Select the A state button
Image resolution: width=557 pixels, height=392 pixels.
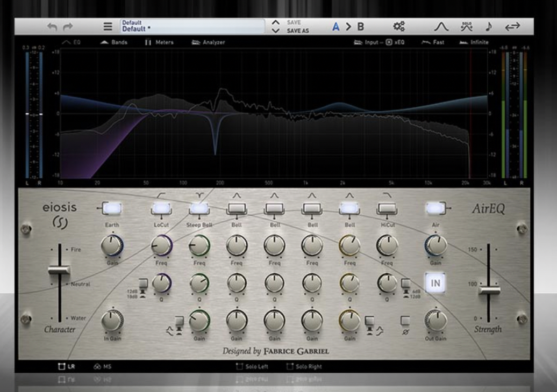(x=335, y=27)
